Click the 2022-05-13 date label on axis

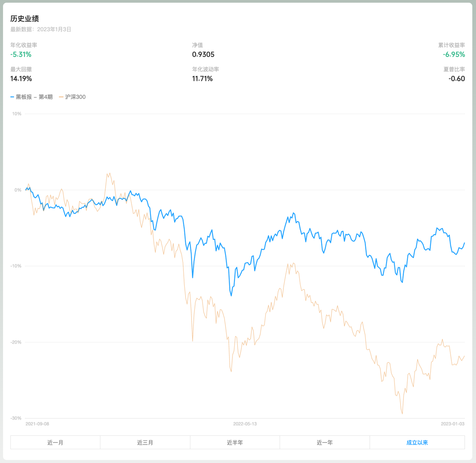[245, 424]
